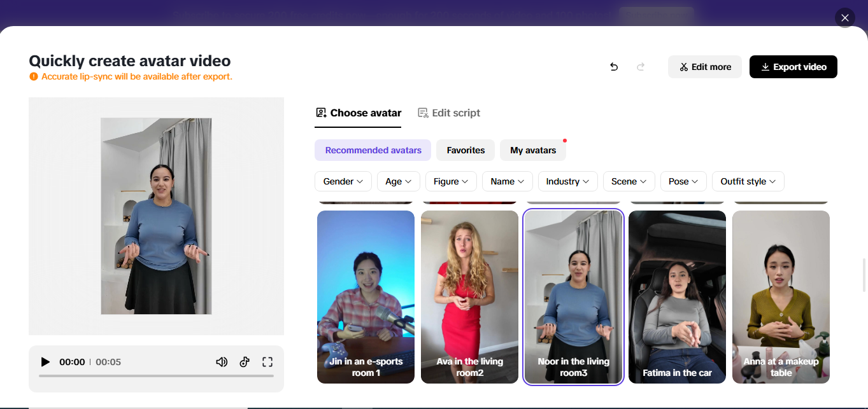Click the redo arrow icon

(x=641, y=66)
